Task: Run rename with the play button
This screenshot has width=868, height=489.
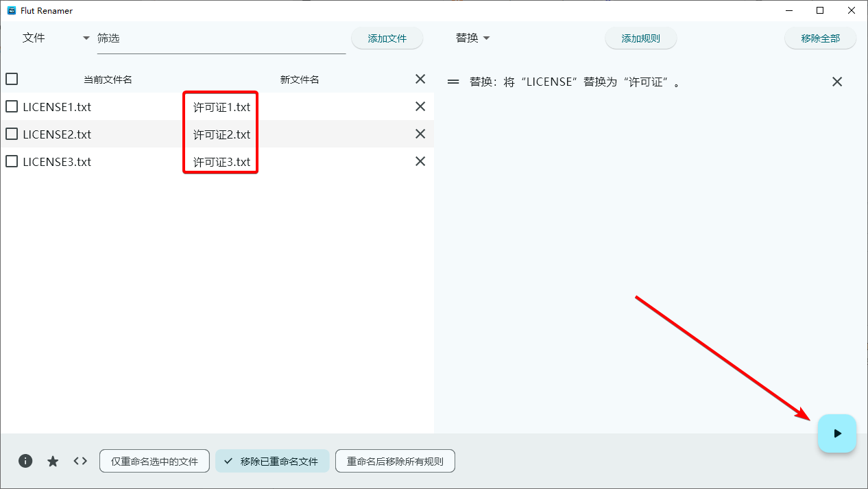Action: [836, 433]
